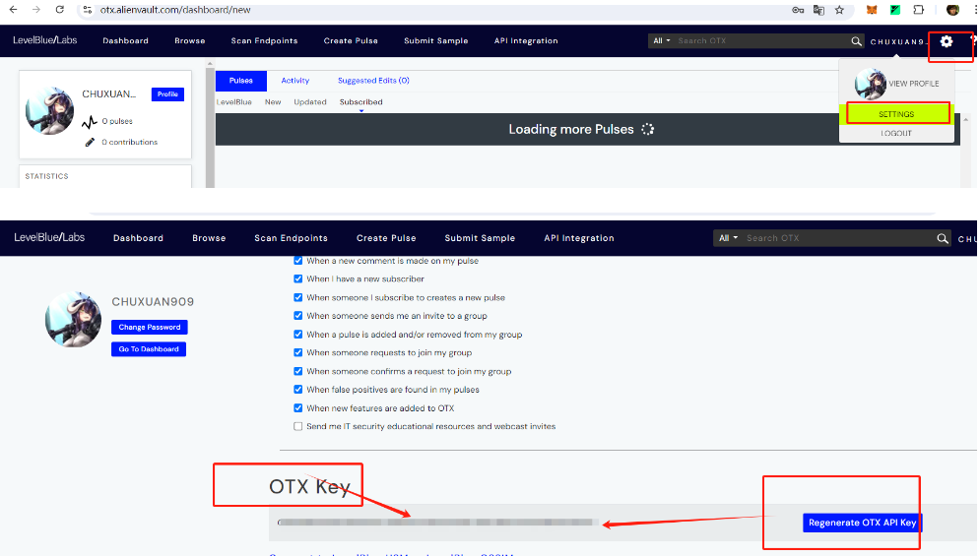This screenshot has width=980, height=556.
Task: Enable IT security educational resources and webcast invites
Action: coord(298,426)
